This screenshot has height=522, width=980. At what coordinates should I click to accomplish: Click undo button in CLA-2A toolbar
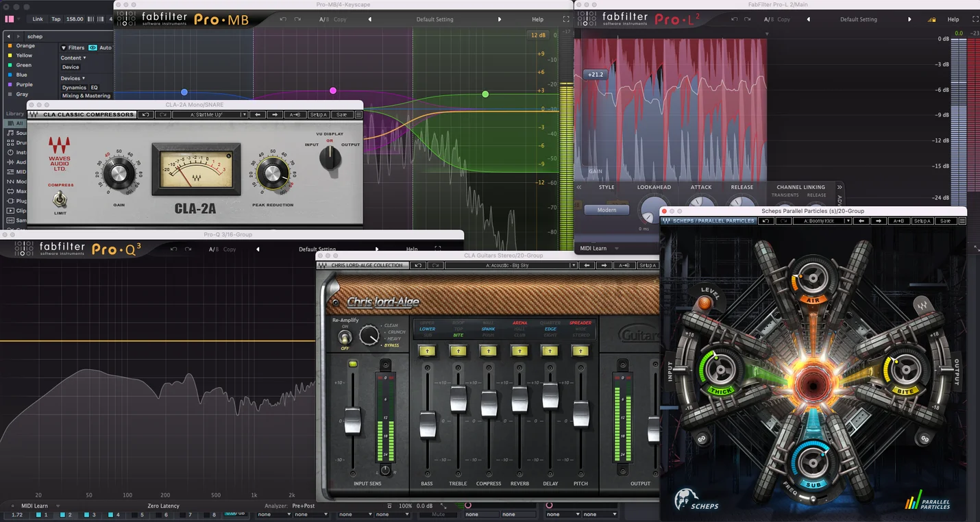pyautogui.click(x=145, y=114)
